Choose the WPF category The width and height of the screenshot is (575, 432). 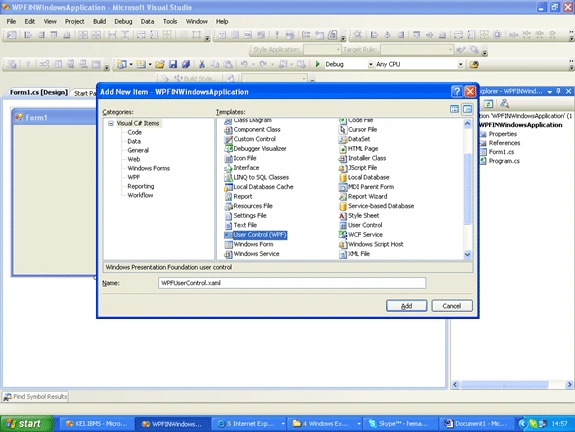point(133,177)
